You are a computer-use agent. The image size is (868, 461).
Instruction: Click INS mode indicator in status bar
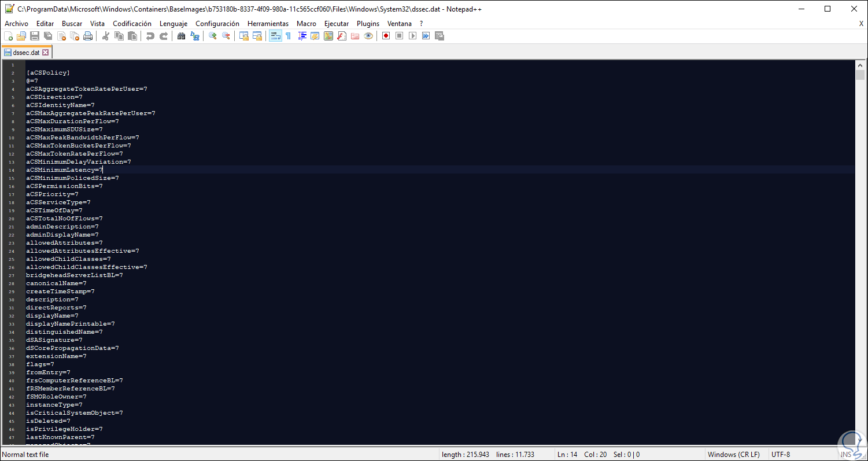point(845,455)
